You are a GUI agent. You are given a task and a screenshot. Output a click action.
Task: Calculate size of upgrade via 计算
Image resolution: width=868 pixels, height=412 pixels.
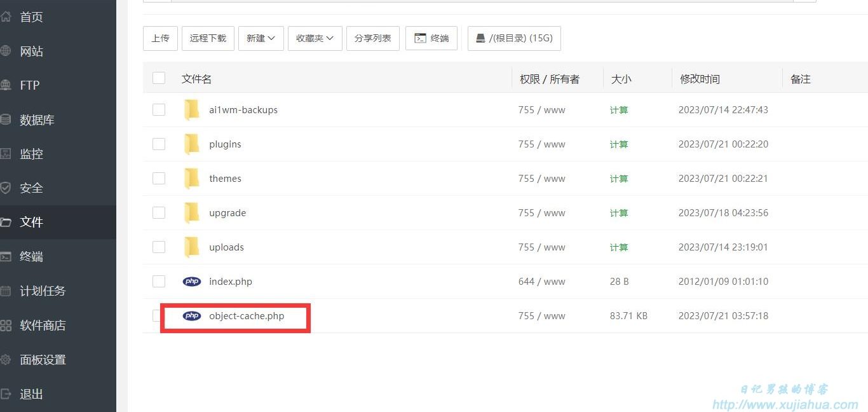[619, 213]
